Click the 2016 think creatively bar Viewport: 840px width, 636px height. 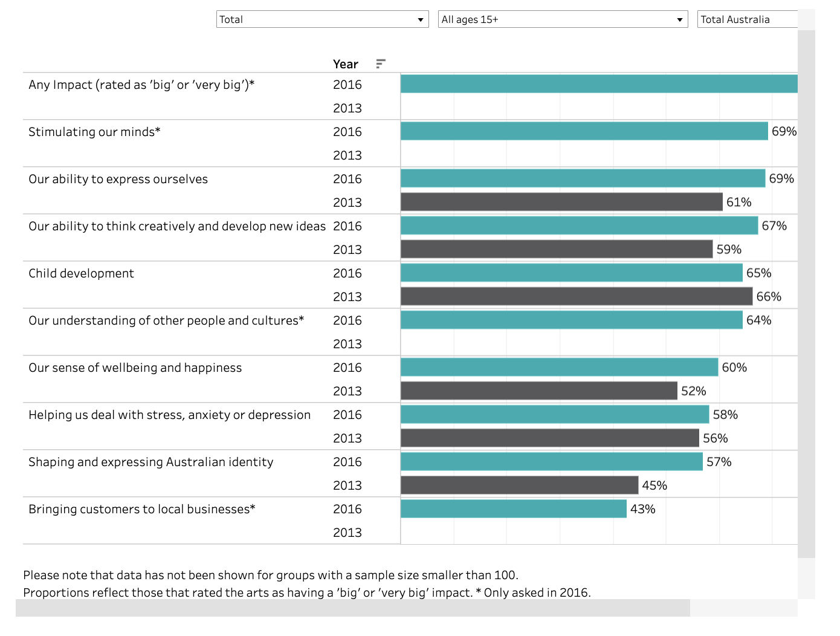tap(579, 226)
